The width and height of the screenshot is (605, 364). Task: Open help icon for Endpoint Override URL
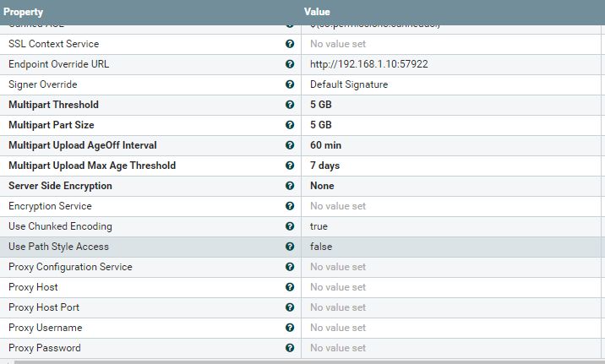pyautogui.click(x=290, y=64)
